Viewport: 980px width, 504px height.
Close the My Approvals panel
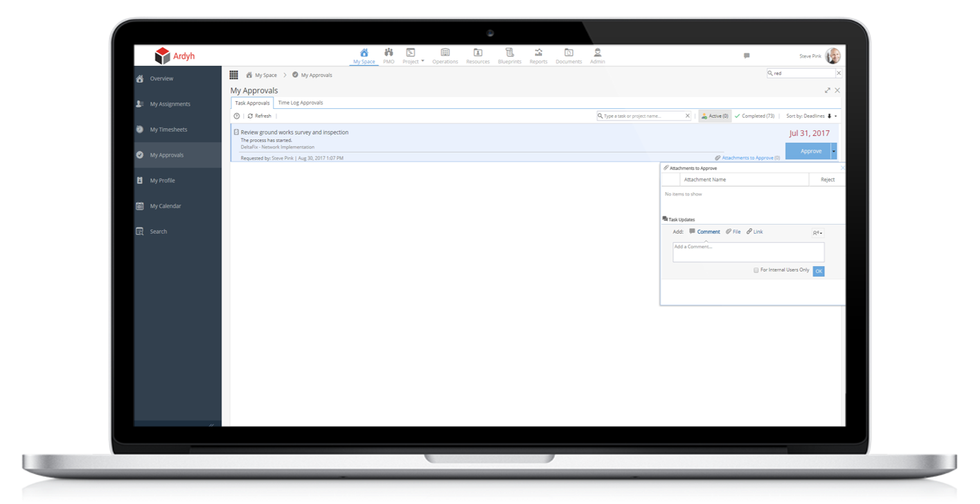[x=837, y=90]
